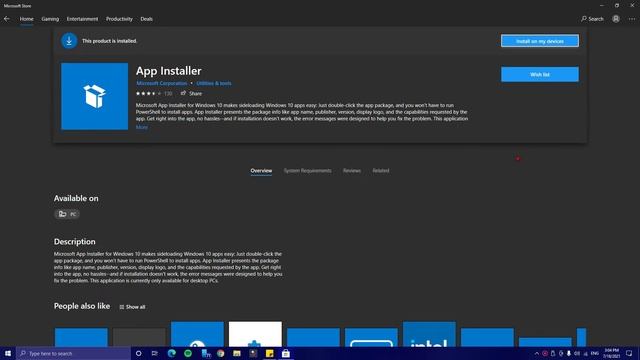Open File Explorer from the taskbar
The height and width of the screenshot is (360, 640).
coord(237,353)
